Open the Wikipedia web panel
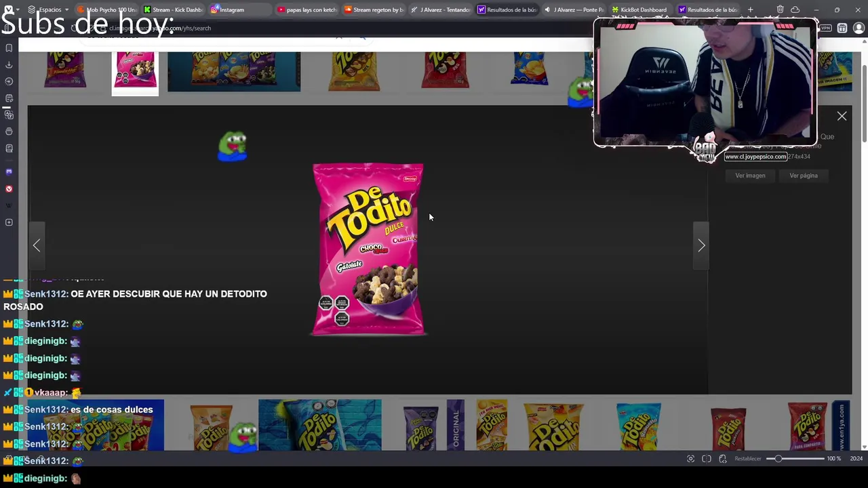The image size is (868, 488). click(9, 205)
